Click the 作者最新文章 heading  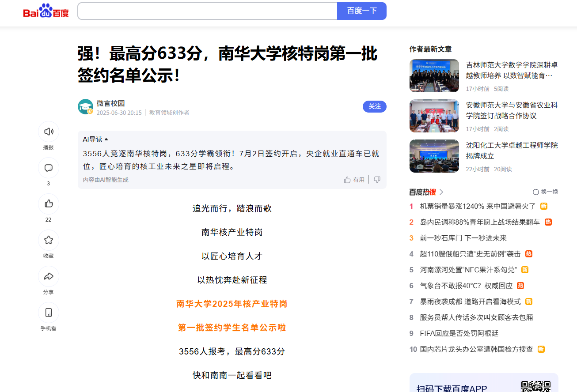point(431,49)
